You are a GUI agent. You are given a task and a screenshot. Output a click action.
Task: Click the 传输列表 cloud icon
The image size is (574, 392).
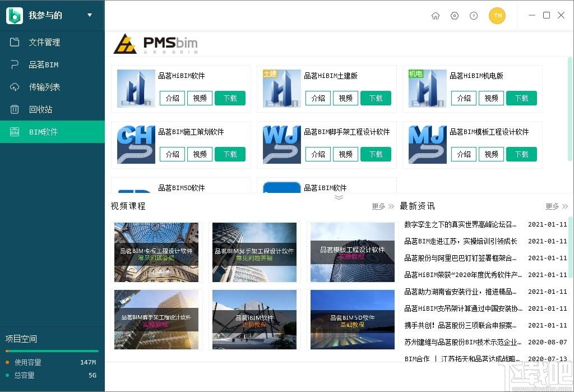[x=15, y=87]
